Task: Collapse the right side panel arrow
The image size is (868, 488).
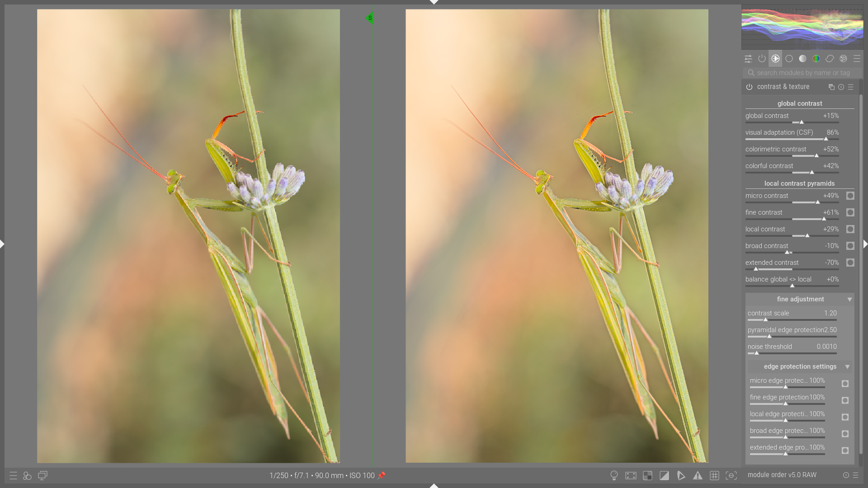Action: (864, 244)
